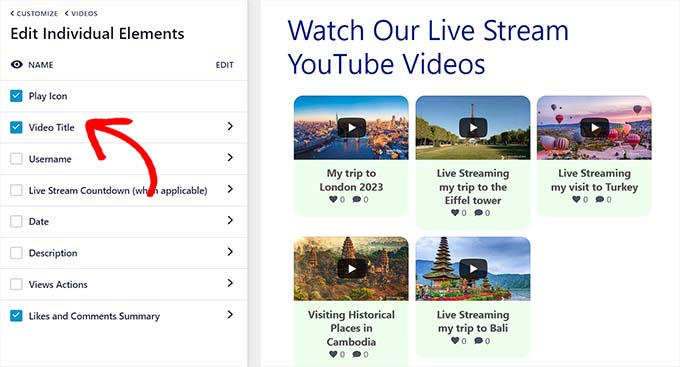Click the 'Video Title' row label
The width and height of the screenshot is (680, 367).
[x=52, y=127]
